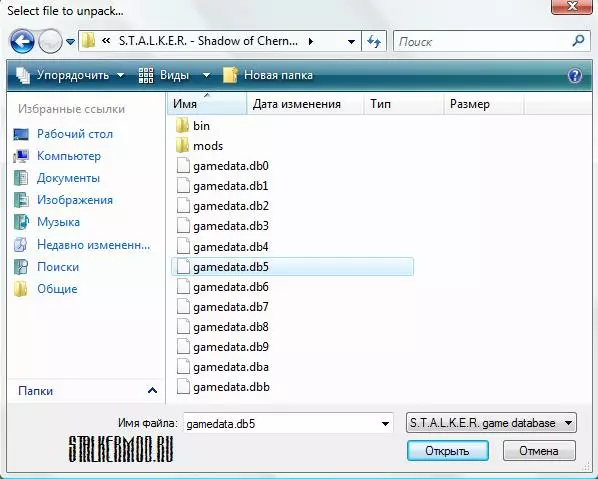
Task: Select the bin folder
Action: pyautogui.click(x=193, y=125)
